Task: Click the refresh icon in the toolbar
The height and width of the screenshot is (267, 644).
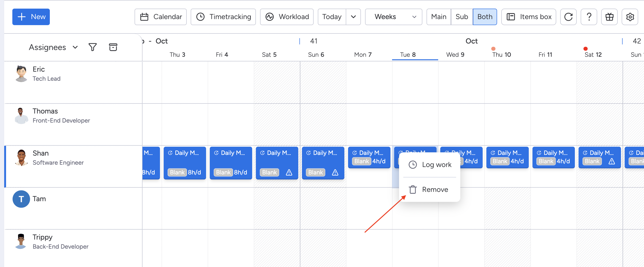Action: click(568, 17)
